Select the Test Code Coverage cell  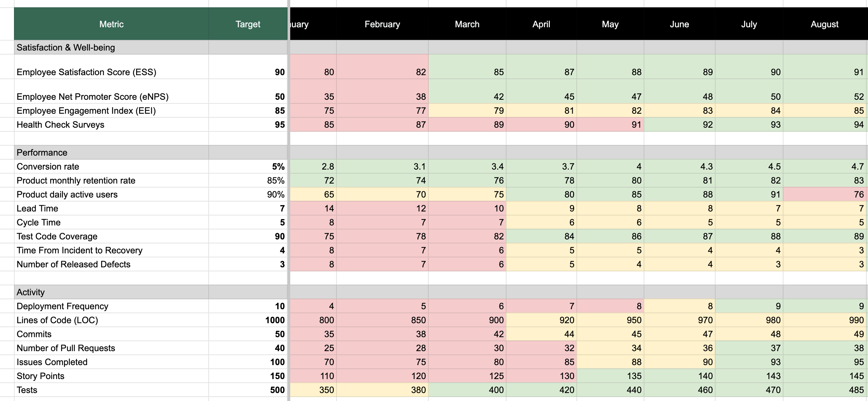click(x=111, y=236)
